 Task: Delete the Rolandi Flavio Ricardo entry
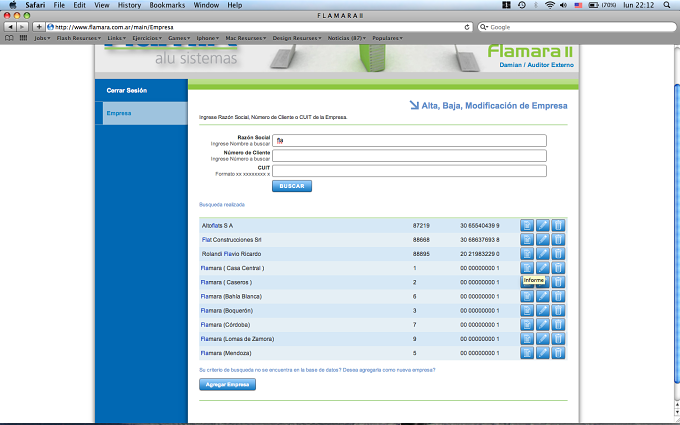(558, 254)
